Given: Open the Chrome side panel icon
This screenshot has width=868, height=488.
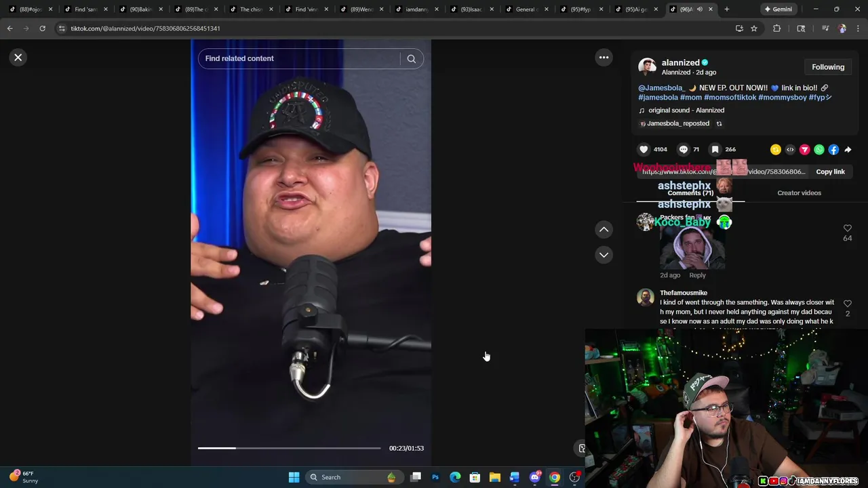Looking at the screenshot, I should click(801, 28).
